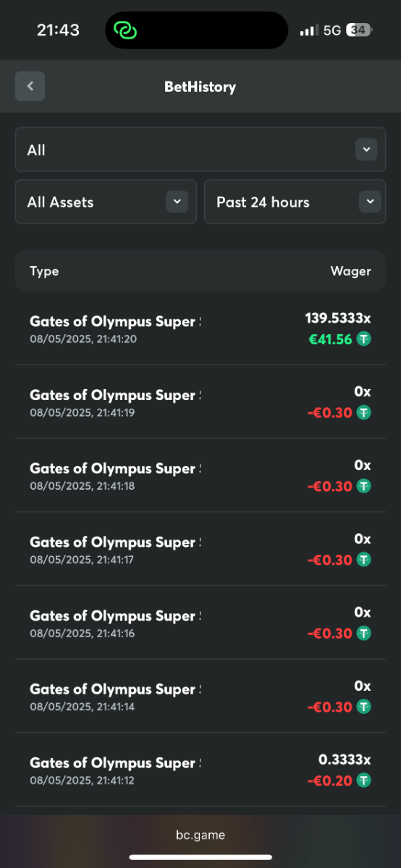Tap the home indicator bar

pyautogui.click(x=200, y=858)
